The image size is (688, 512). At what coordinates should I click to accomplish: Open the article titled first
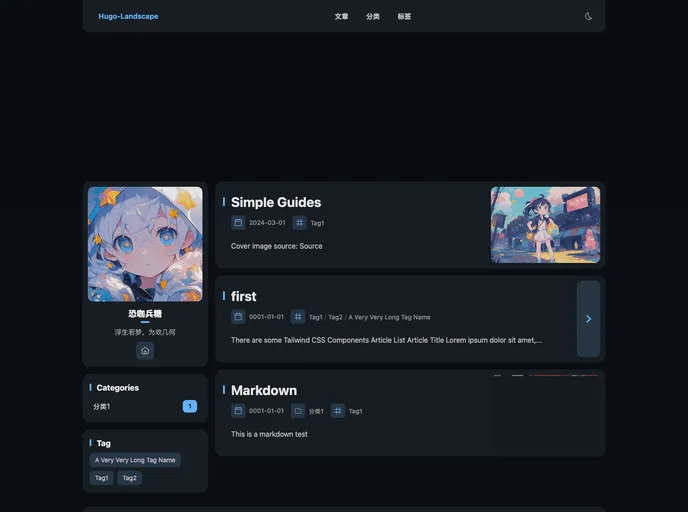point(244,297)
